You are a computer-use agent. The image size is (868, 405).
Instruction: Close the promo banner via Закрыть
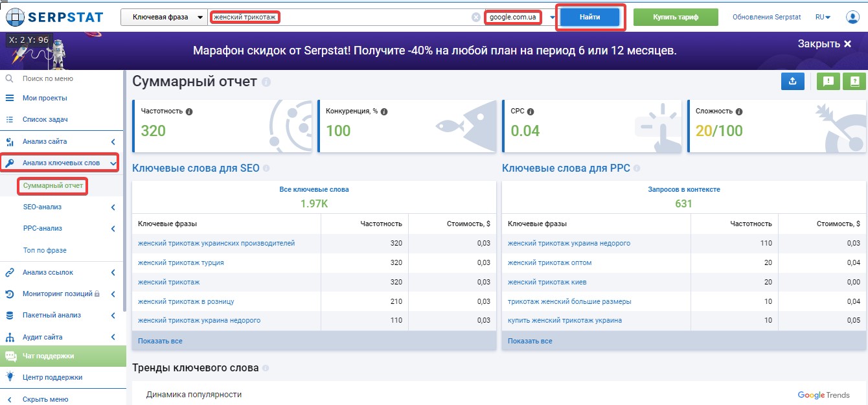click(x=825, y=44)
